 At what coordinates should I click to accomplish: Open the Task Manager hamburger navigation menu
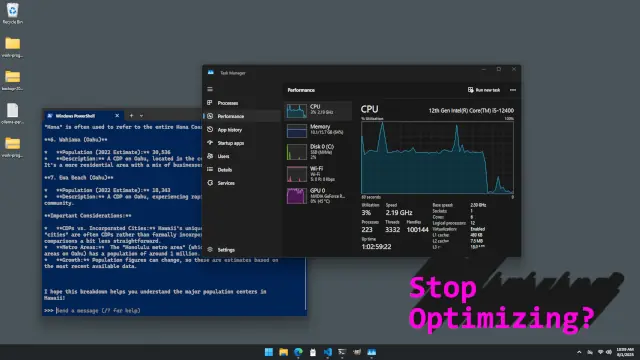(210, 89)
